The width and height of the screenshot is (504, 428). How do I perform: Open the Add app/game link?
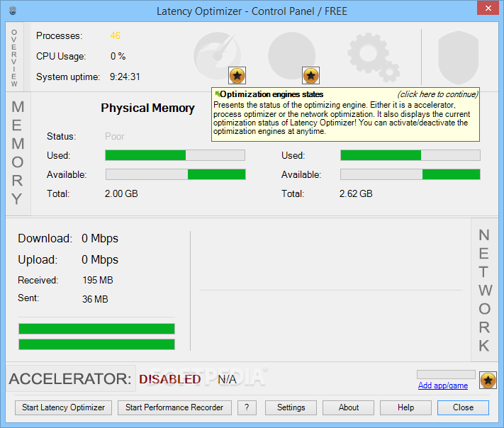pyautogui.click(x=443, y=385)
